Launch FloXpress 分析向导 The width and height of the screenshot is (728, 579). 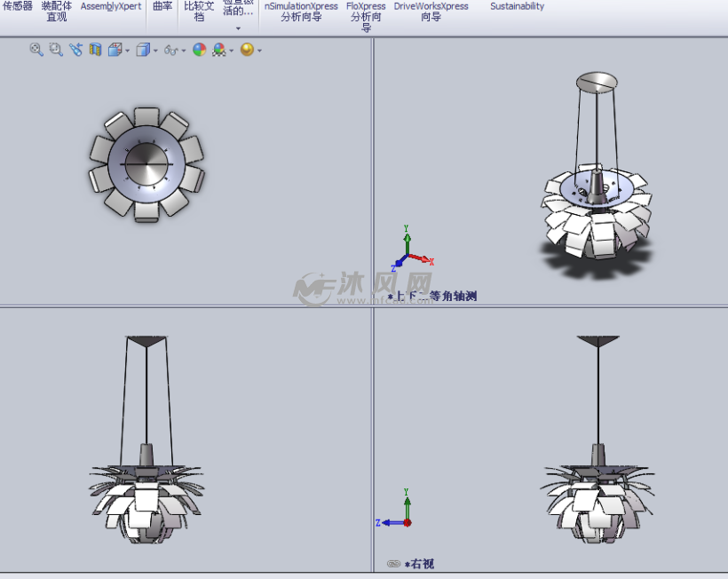366,17
